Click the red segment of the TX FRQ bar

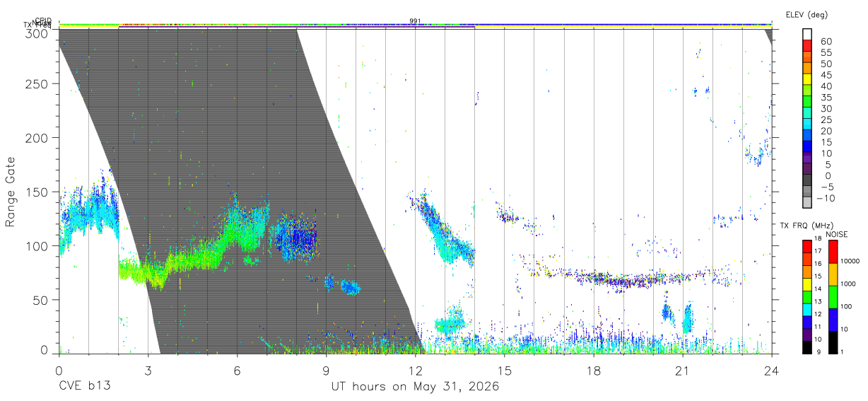[x=808, y=246]
